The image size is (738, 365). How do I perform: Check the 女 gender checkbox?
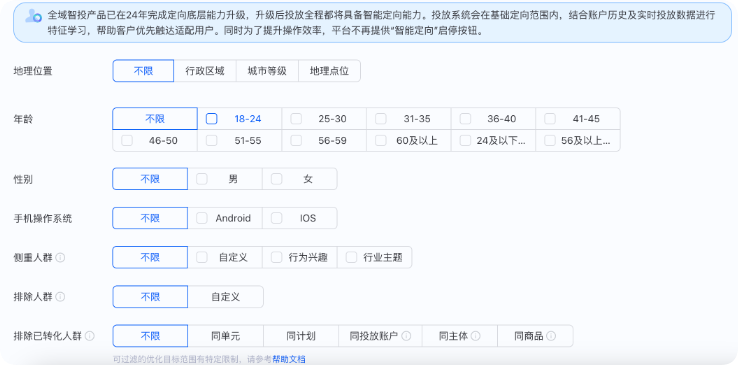(277, 179)
